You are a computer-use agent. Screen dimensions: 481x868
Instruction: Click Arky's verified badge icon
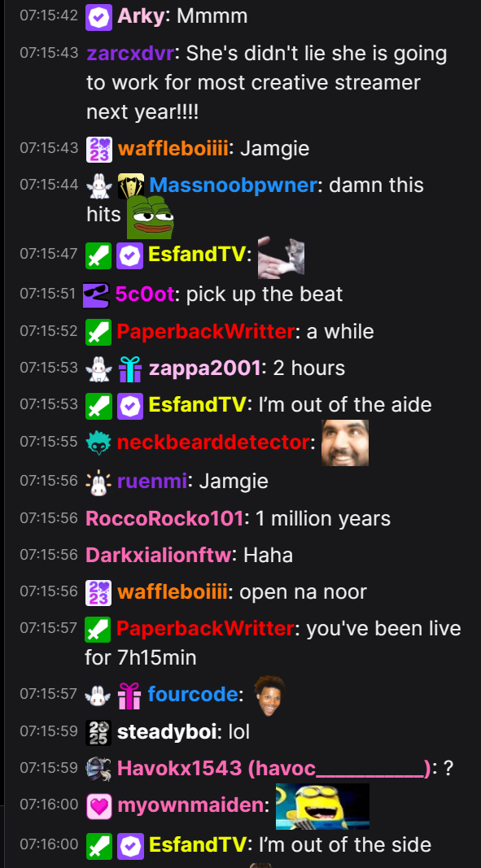99,16
